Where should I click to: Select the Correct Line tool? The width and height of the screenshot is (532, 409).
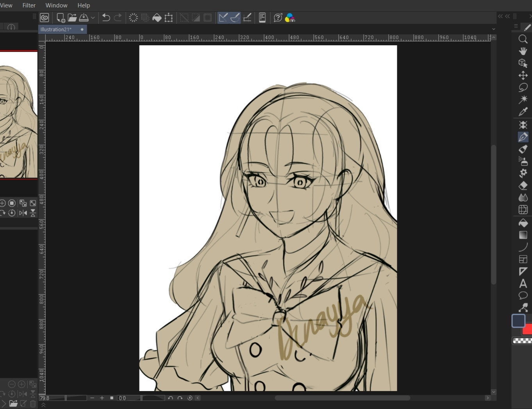(x=523, y=308)
